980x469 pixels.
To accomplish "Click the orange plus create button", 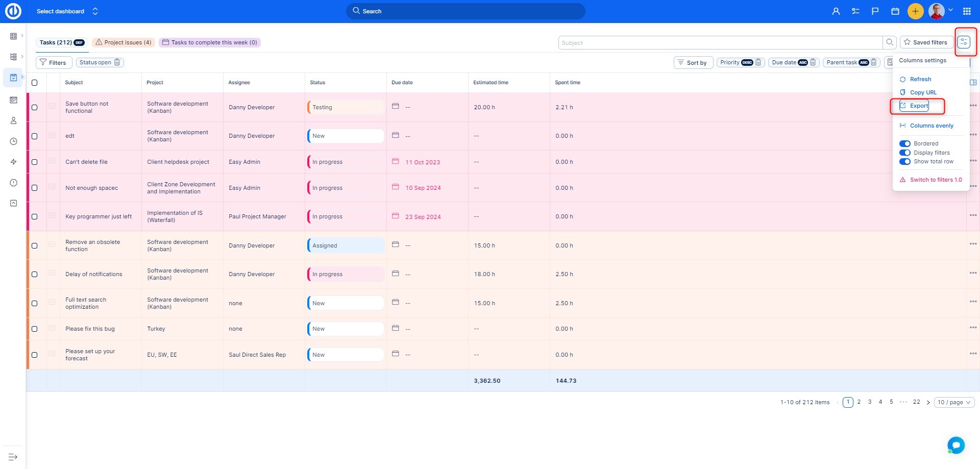I will pyautogui.click(x=915, y=11).
